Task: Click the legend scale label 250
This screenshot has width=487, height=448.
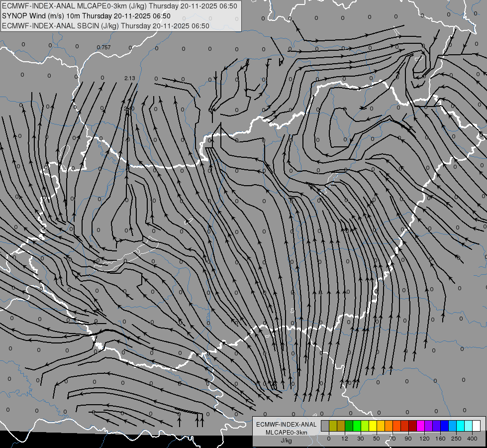Action: (x=456, y=439)
